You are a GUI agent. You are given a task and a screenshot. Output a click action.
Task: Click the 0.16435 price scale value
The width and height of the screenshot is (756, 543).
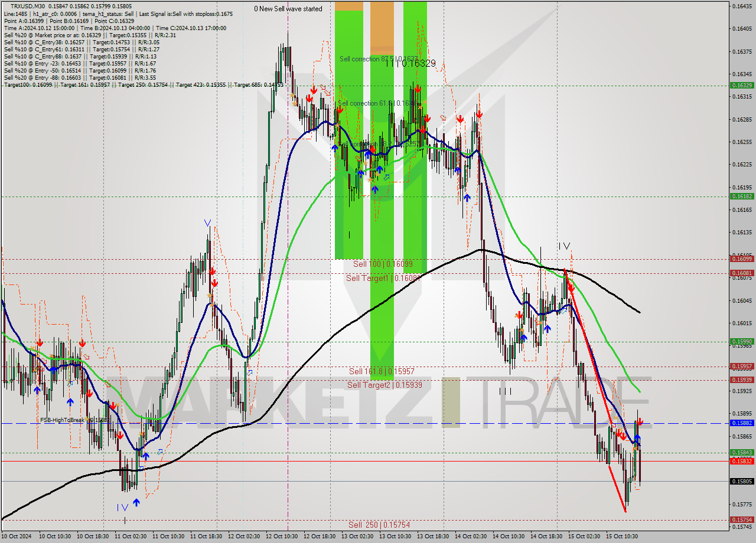[742, 6]
